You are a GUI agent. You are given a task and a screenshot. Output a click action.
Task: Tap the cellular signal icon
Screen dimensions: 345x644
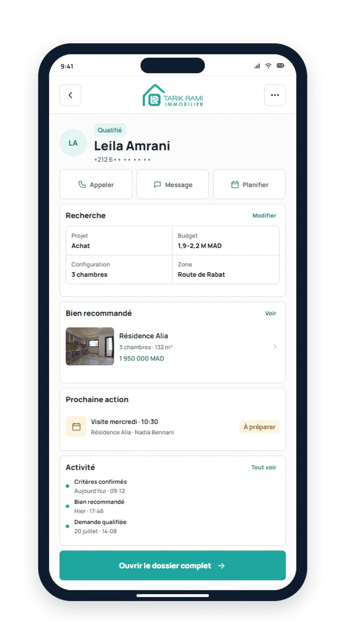click(257, 66)
